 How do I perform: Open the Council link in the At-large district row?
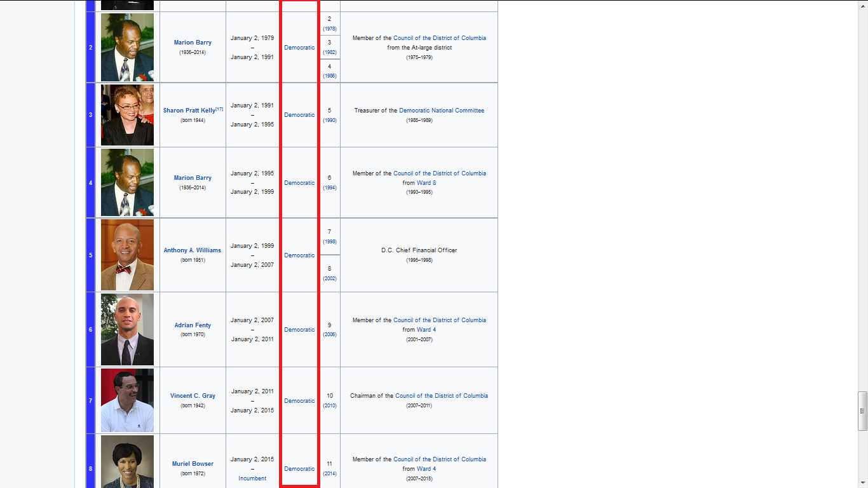click(440, 38)
